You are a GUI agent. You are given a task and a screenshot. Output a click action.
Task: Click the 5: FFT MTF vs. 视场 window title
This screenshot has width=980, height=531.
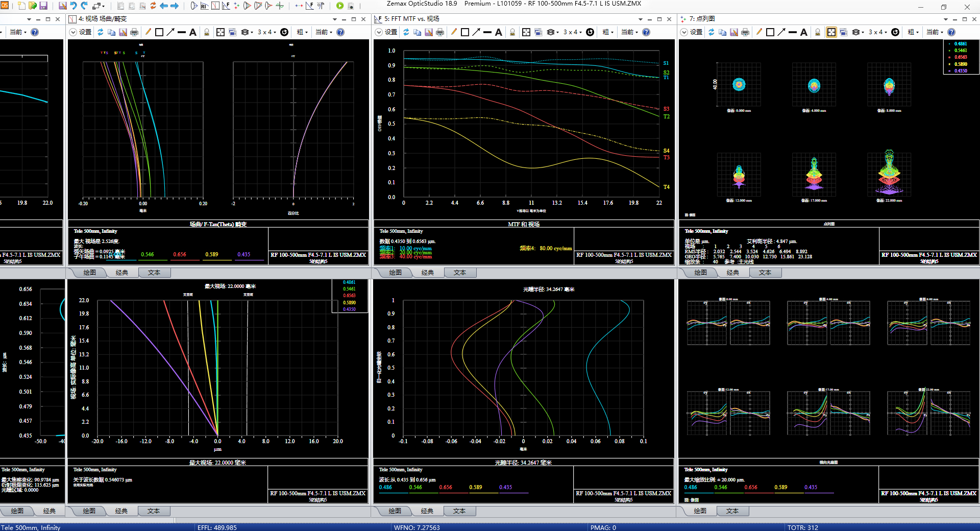pyautogui.click(x=412, y=19)
